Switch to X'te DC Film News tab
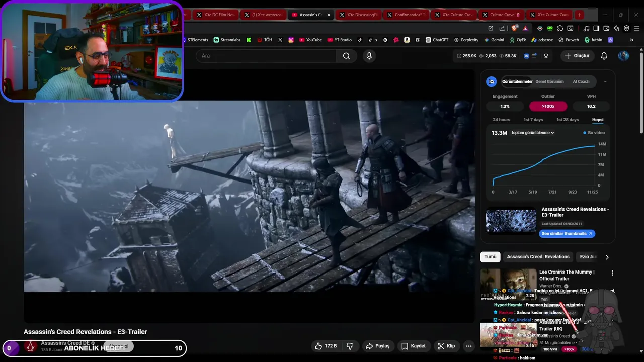Screen dimensions: 644x362 tap(215, 15)
